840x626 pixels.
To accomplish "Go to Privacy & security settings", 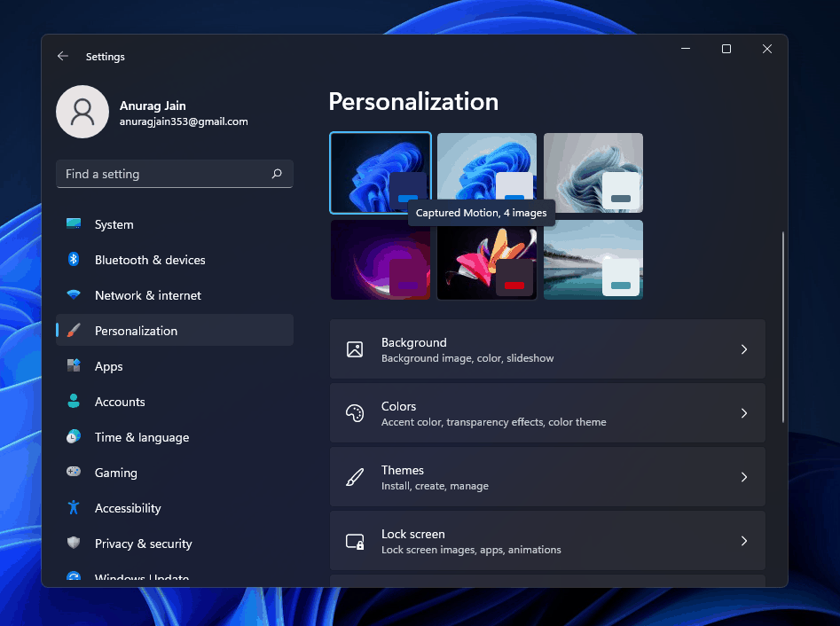I will click(x=175, y=544).
